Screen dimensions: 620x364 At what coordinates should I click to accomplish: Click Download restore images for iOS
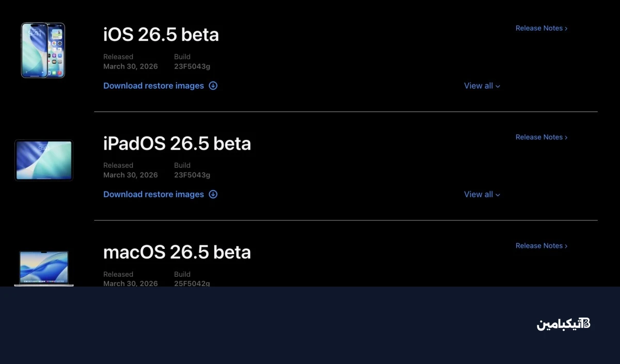pos(153,86)
